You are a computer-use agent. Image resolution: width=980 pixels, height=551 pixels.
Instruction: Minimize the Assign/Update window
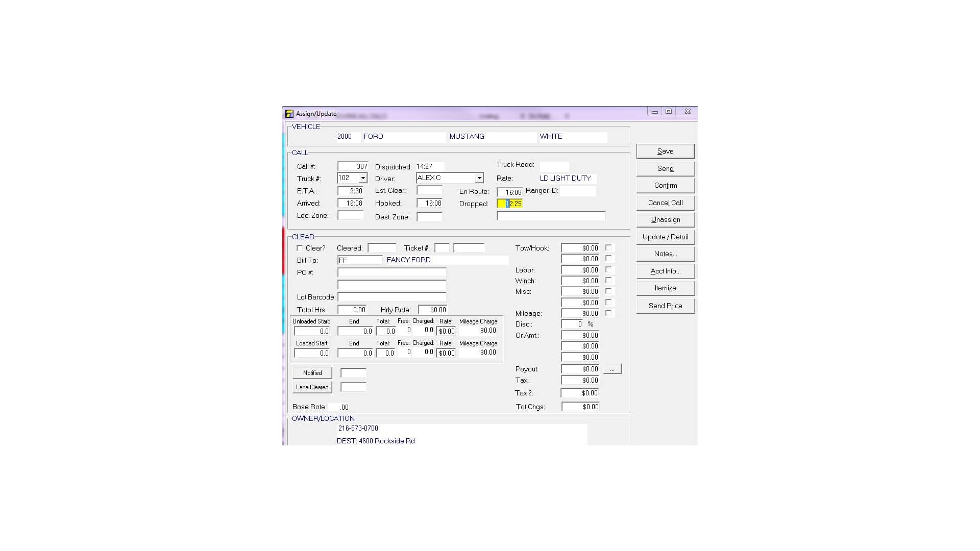654,112
